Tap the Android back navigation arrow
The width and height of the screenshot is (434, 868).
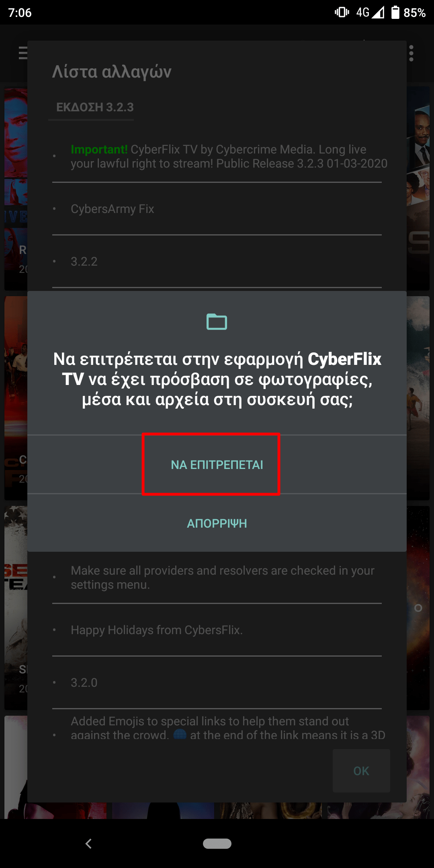point(89,843)
